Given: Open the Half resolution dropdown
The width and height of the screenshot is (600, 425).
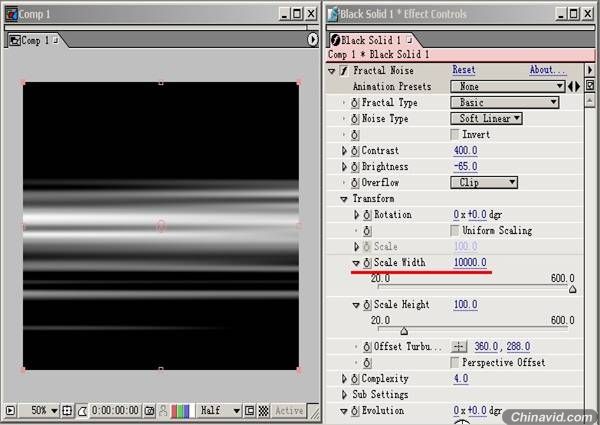Looking at the screenshot, I should coord(220,411).
